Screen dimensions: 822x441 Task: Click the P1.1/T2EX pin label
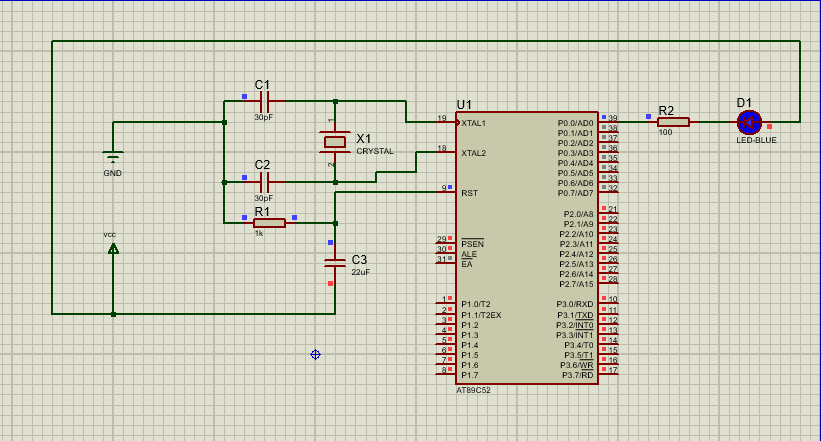[481, 315]
